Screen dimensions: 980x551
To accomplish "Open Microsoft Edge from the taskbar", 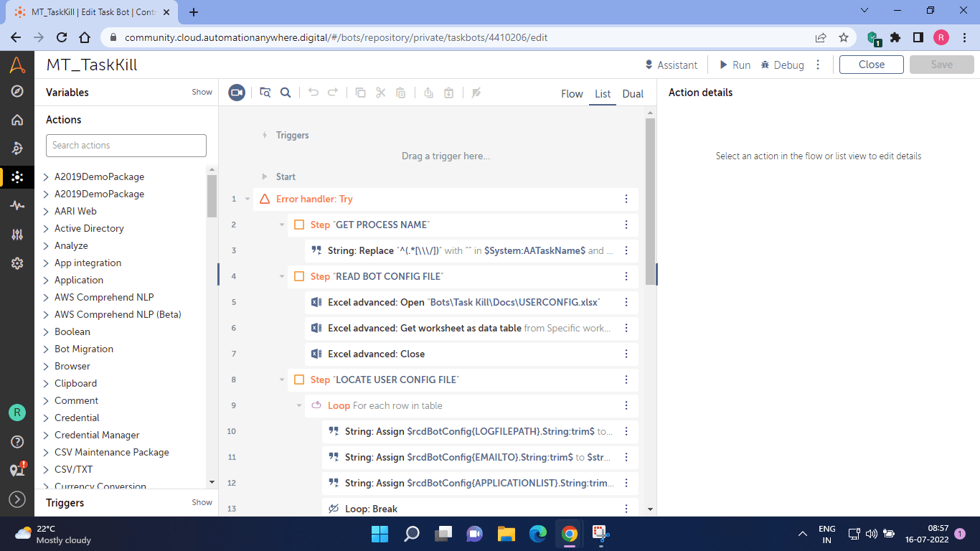I will pyautogui.click(x=538, y=534).
